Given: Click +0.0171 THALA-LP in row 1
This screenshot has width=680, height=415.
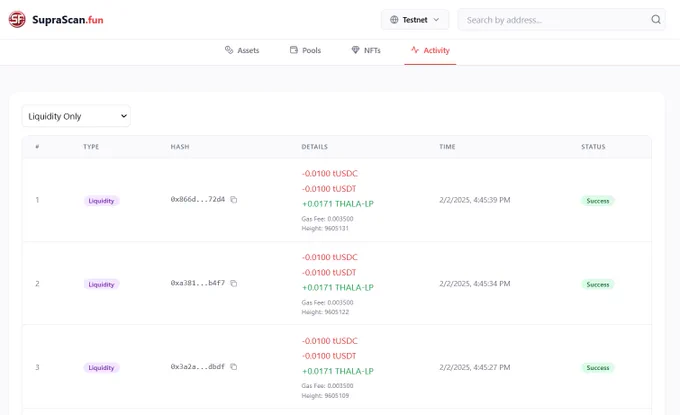Looking at the screenshot, I should tap(337, 204).
